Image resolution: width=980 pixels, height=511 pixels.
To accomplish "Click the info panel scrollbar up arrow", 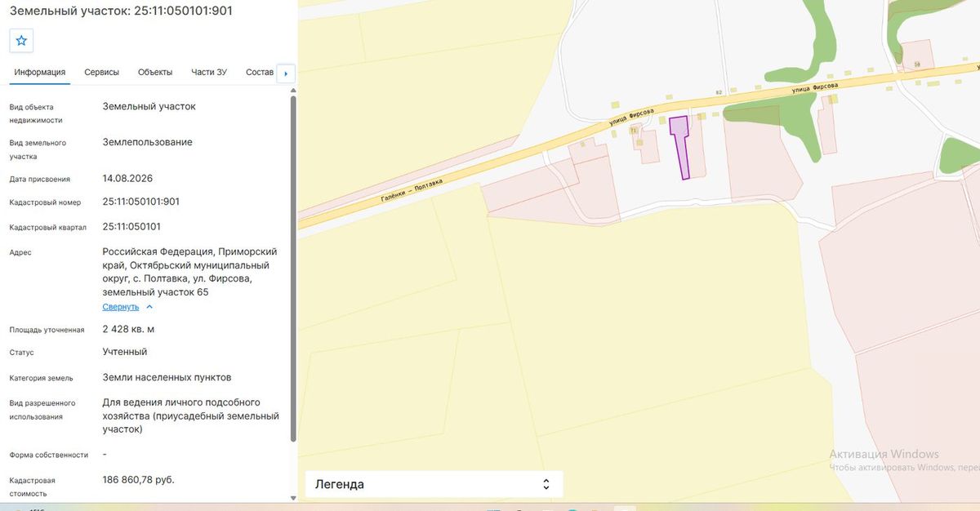I will coord(293,90).
